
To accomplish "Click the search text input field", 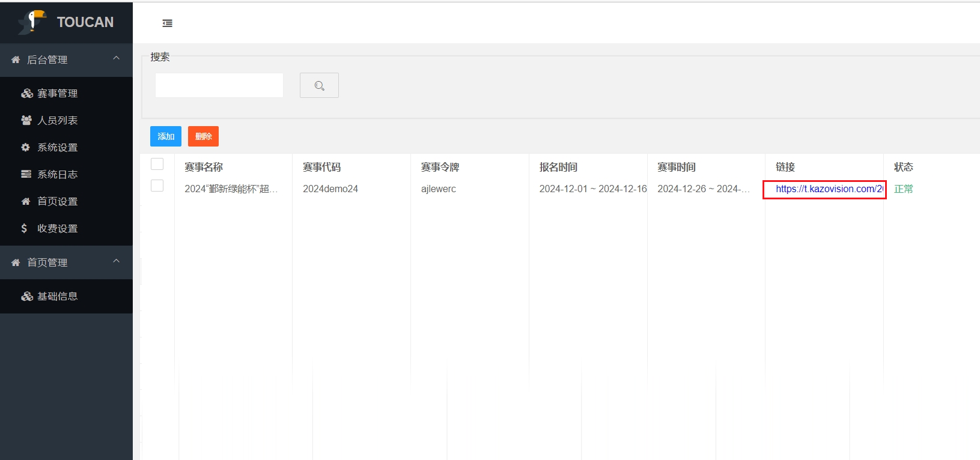I will coord(219,86).
